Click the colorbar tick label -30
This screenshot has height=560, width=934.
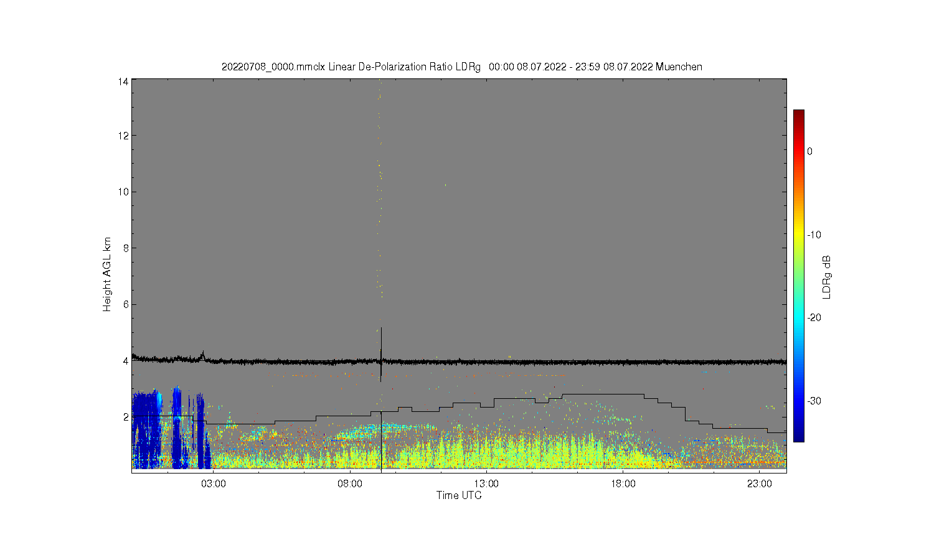[814, 401]
